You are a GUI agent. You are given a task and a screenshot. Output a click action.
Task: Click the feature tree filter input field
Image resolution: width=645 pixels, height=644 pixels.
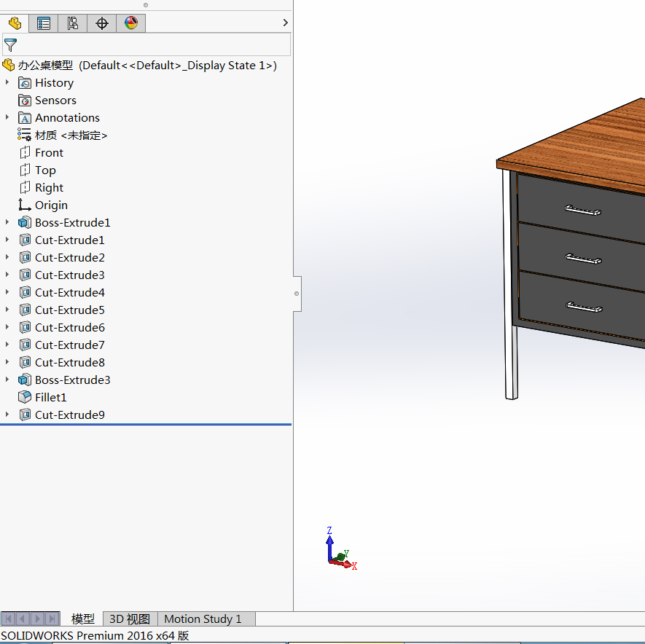[153, 45]
